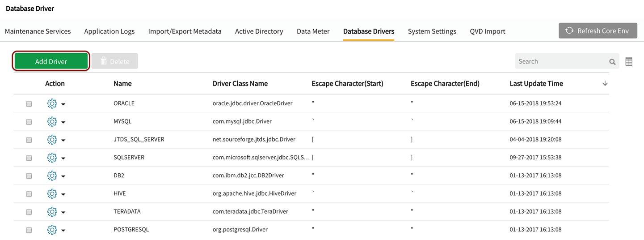Click the POSTGRESQL name cell
The width and height of the screenshot is (644, 240).
(131, 229)
